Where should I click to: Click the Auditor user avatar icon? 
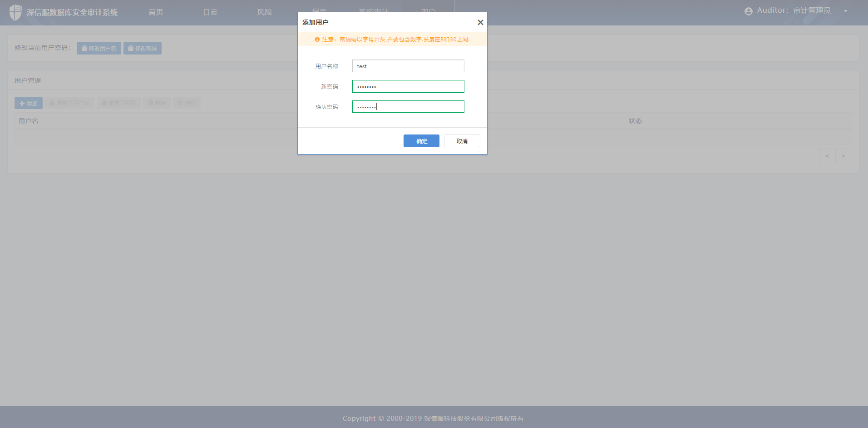749,11
